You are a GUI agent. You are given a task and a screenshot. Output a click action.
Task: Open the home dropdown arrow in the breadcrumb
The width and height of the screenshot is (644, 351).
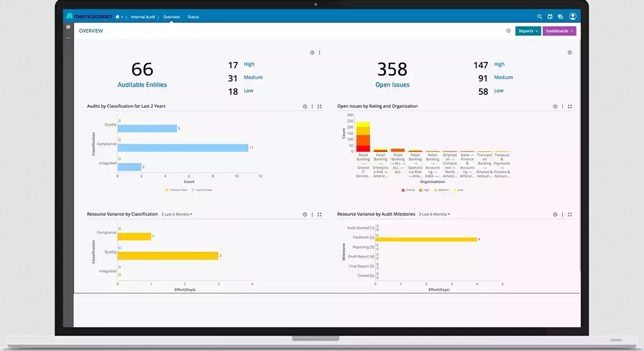(122, 17)
